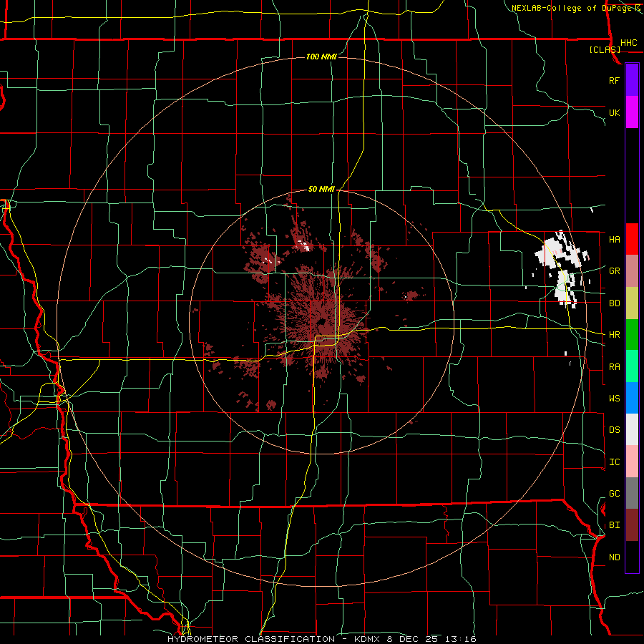Select the dusty pink GR legend swatch
Screen dimensions: 644x644
(x=632, y=271)
